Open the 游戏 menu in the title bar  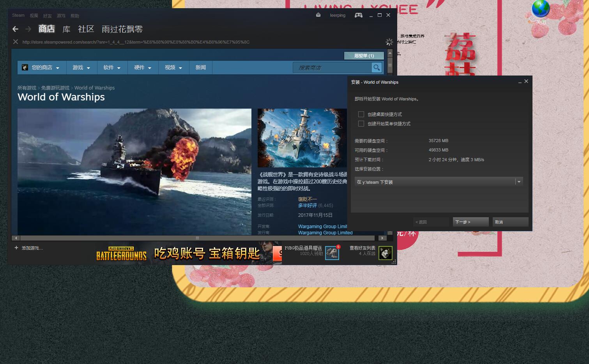[61, 16]
